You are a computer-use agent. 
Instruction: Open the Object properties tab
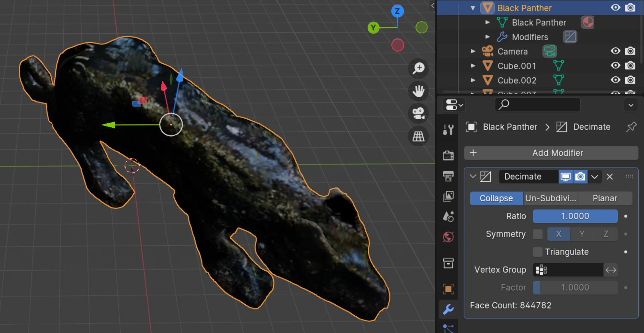(x=448, y=289)
